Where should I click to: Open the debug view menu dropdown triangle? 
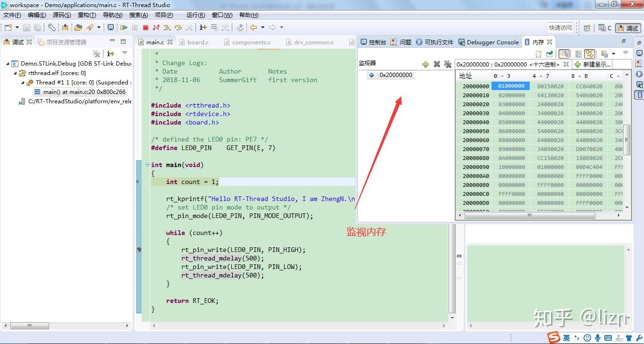tap(125, 53)
